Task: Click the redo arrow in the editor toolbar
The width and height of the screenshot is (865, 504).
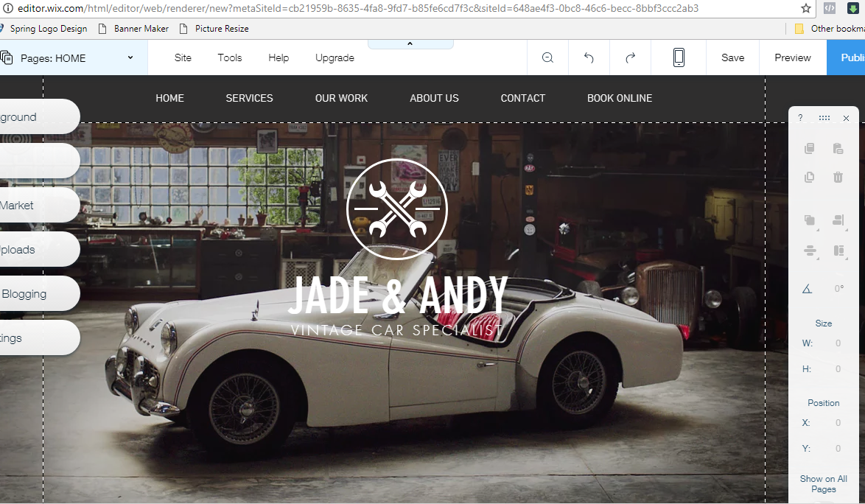Action: click(x=630, y=58)
